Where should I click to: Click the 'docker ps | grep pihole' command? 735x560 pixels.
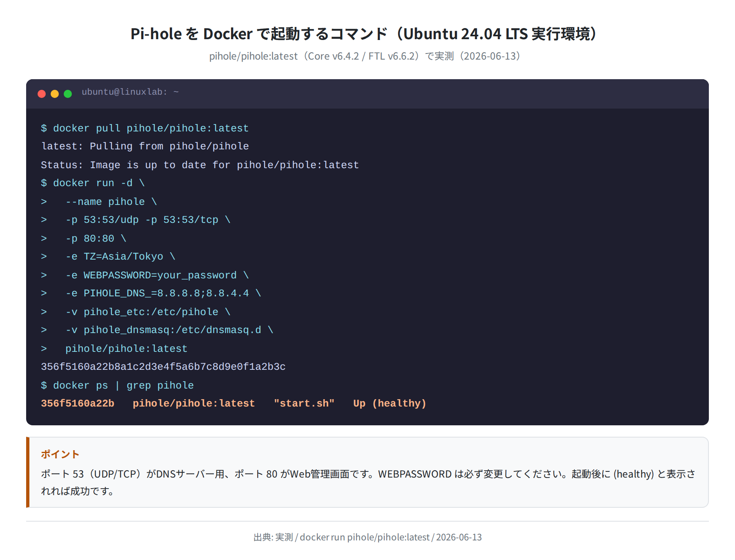[117, 385]
